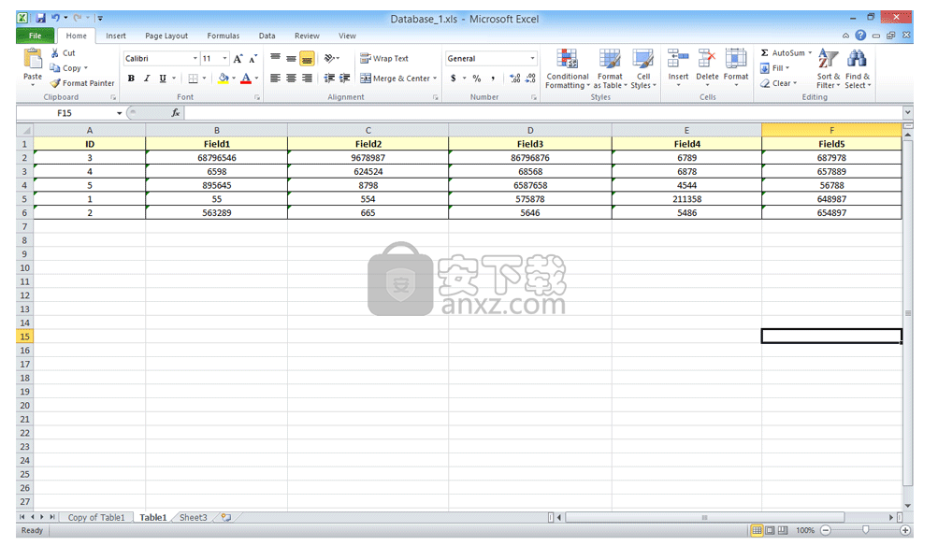Click the Delete cells icon
This screenshot has height=560, width=938.
pyautogui.click(x=707, y=59)
